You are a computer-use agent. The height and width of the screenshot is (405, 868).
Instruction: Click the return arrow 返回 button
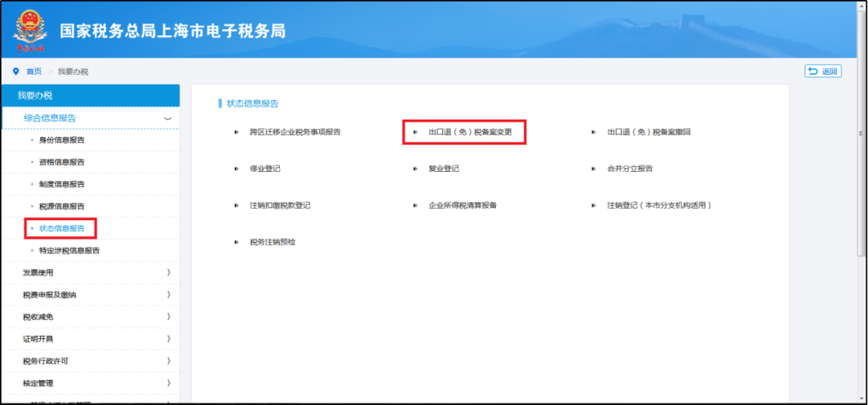823,72
